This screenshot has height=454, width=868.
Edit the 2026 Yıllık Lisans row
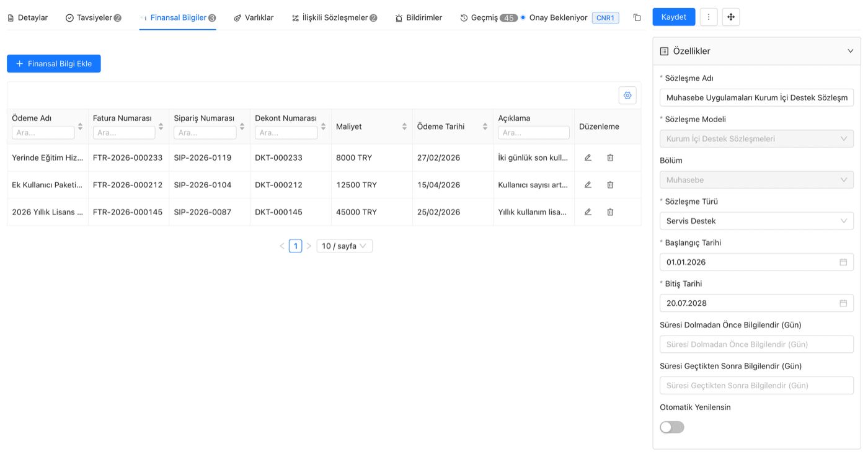(x=588, y=212)
